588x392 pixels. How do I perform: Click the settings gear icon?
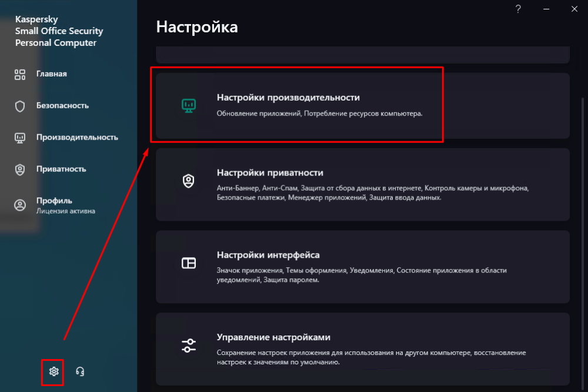click(54, 371)
